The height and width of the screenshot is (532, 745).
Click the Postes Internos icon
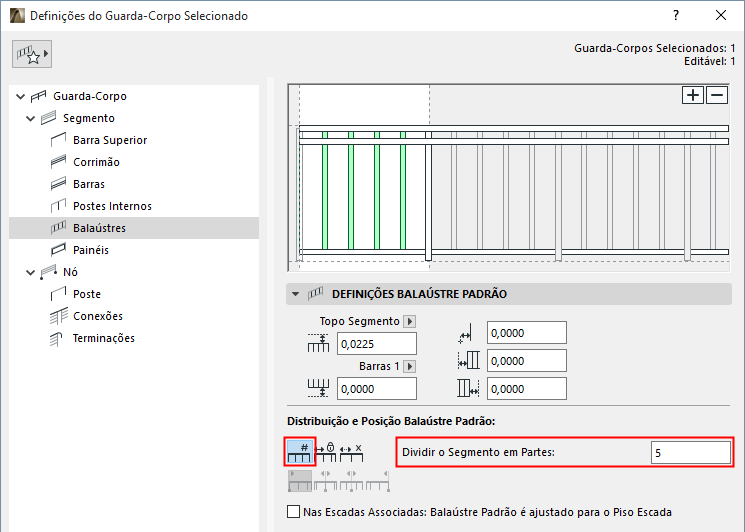click(x=58, y=206)
